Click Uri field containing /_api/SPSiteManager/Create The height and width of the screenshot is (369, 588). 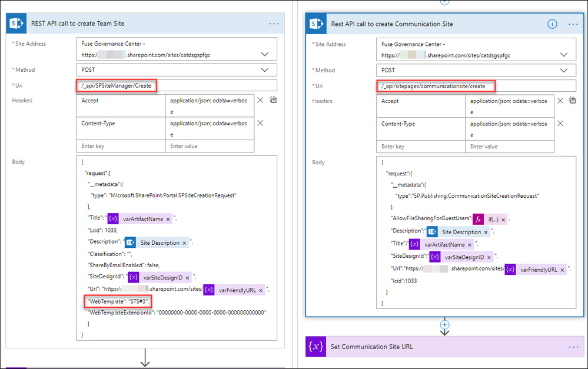point(177,85)
